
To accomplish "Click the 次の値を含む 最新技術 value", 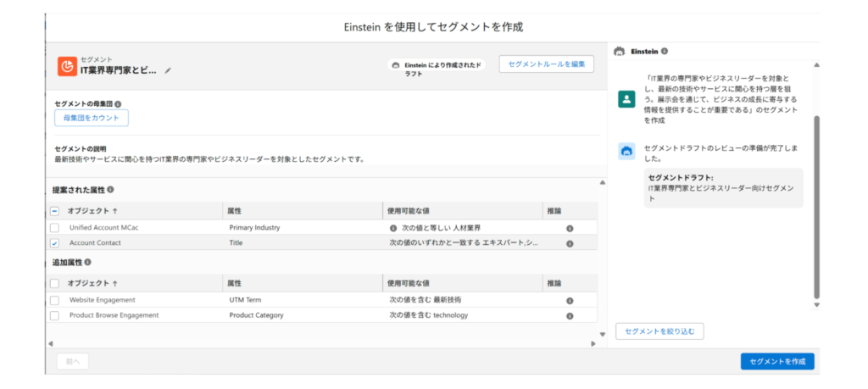I will pos(426,300).
